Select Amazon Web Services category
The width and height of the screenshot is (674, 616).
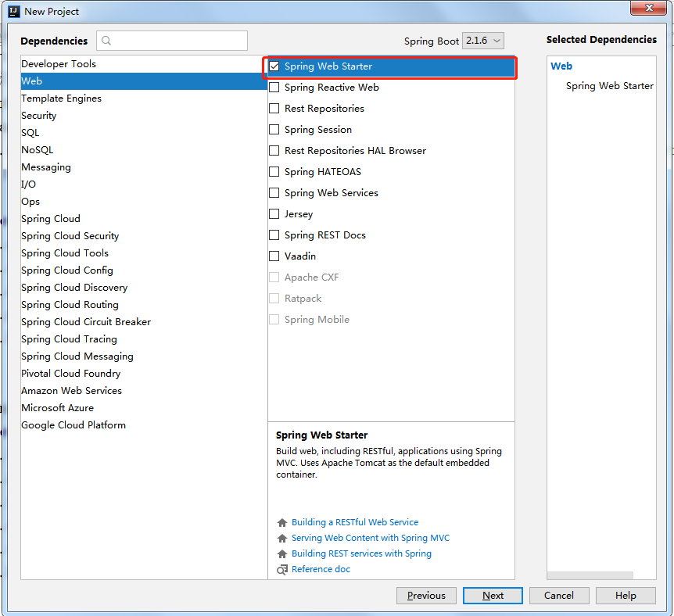[x=144, y=390]
